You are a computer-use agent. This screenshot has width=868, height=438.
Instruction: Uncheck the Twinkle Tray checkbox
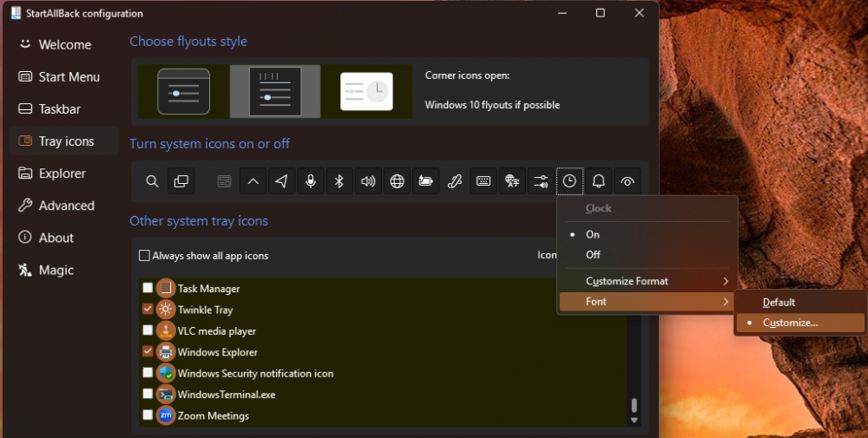coord(148,310)
